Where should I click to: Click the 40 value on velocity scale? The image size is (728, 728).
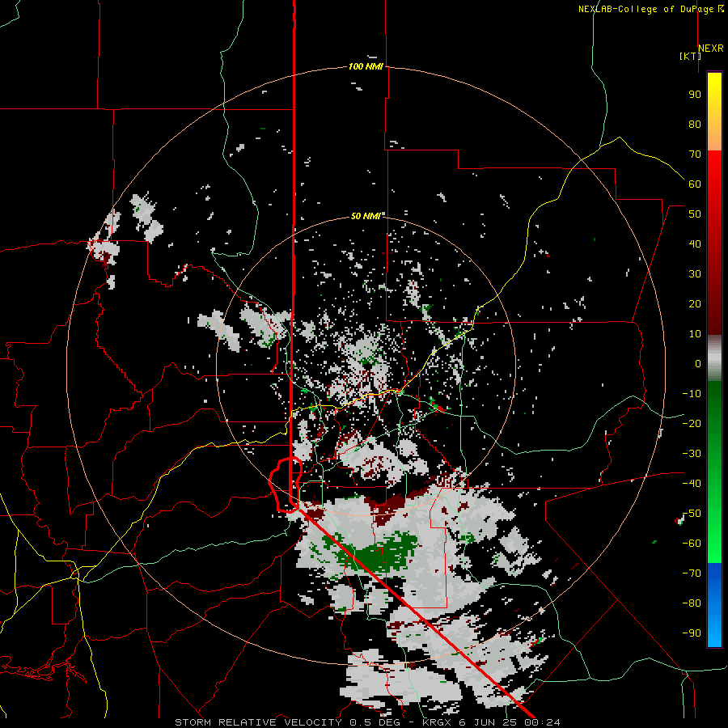pyautogui.click(x=695, y=244)
